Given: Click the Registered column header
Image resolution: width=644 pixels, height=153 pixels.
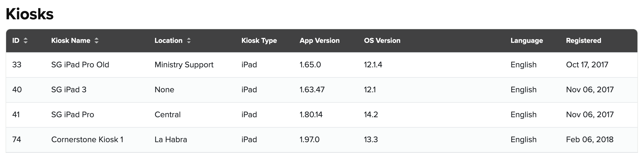Looking at the screenshot, I should [583, 40].
